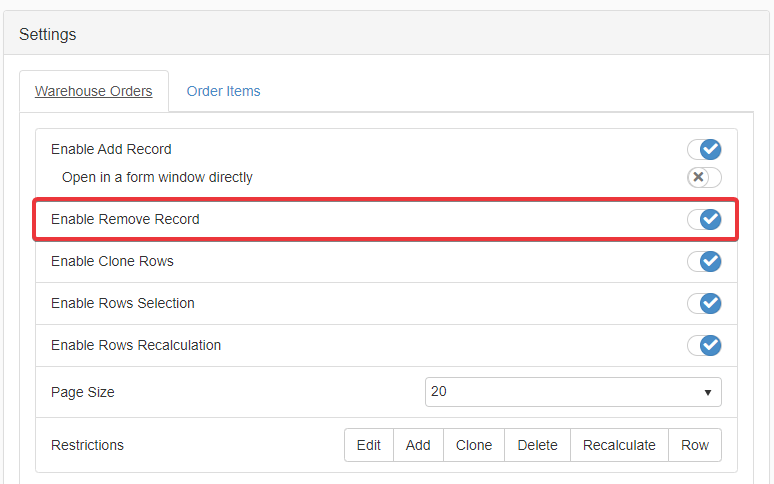Click the Edit restrictions button
The image size is (774, 484).
369,445
